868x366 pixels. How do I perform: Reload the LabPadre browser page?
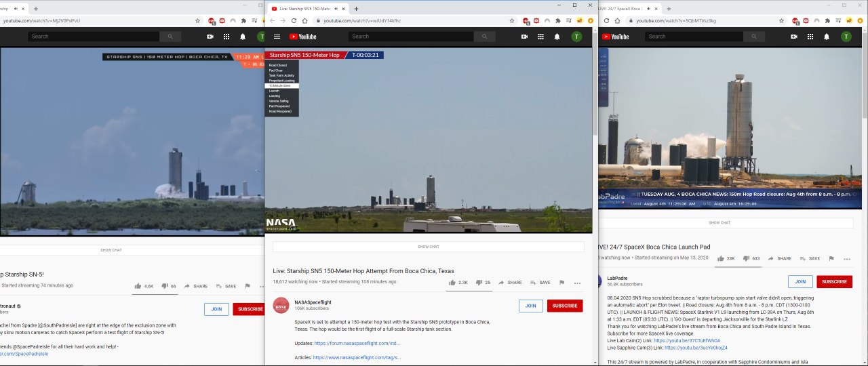click(607, 21)
